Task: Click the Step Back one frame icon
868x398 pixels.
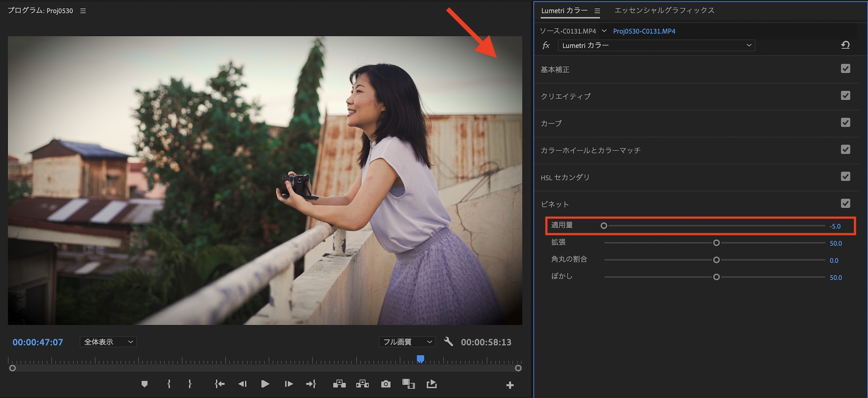Action: [x=242, y=384]
